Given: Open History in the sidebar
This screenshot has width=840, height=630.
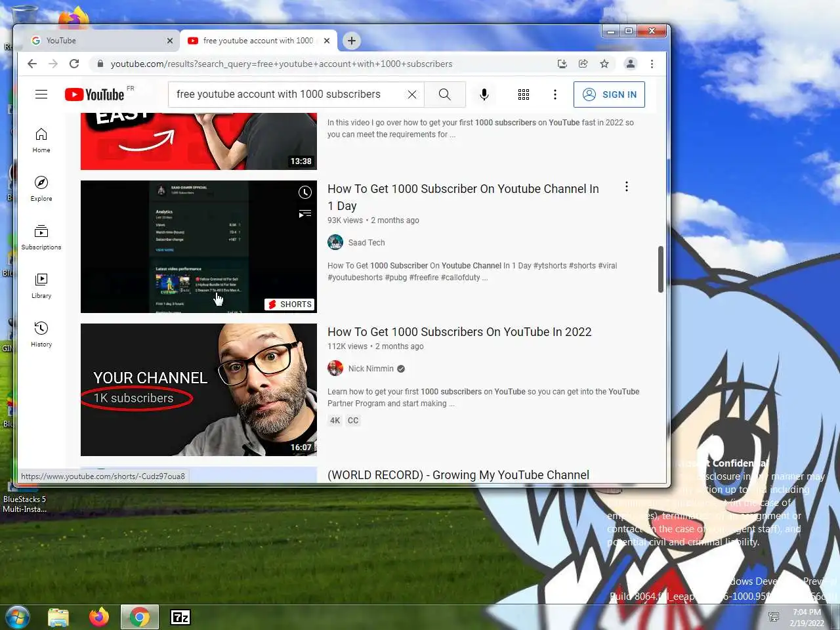Looking at the screenshot, I should (41, 335).
